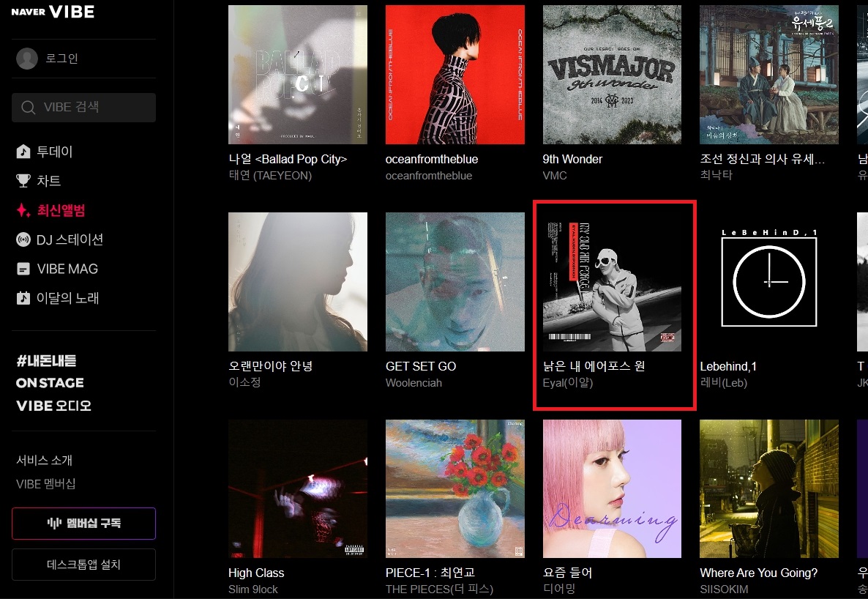The width and height of the screenshot is (868, 599).
Task: Click the 차트 trophy icon
Action: [23, 181]
